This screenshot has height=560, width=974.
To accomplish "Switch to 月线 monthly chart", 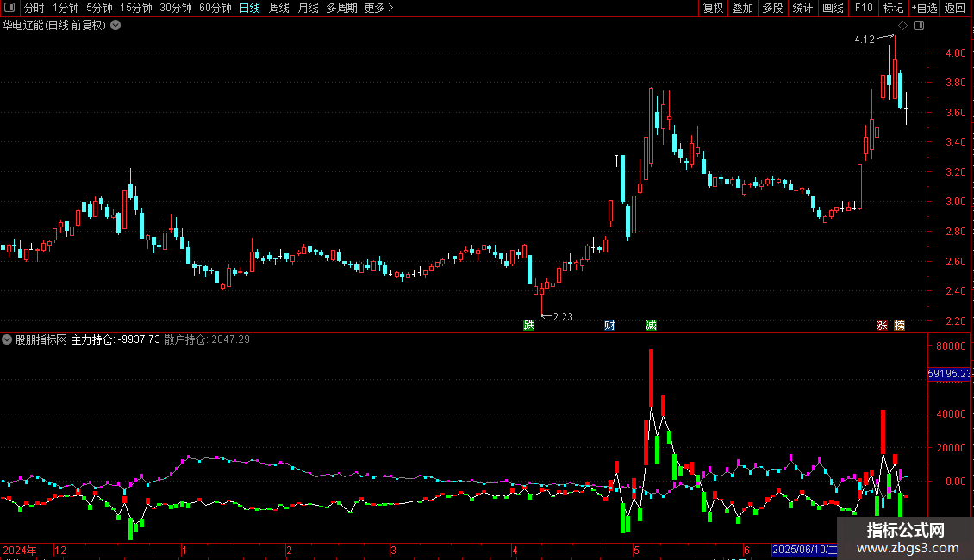I will point(308,8).
